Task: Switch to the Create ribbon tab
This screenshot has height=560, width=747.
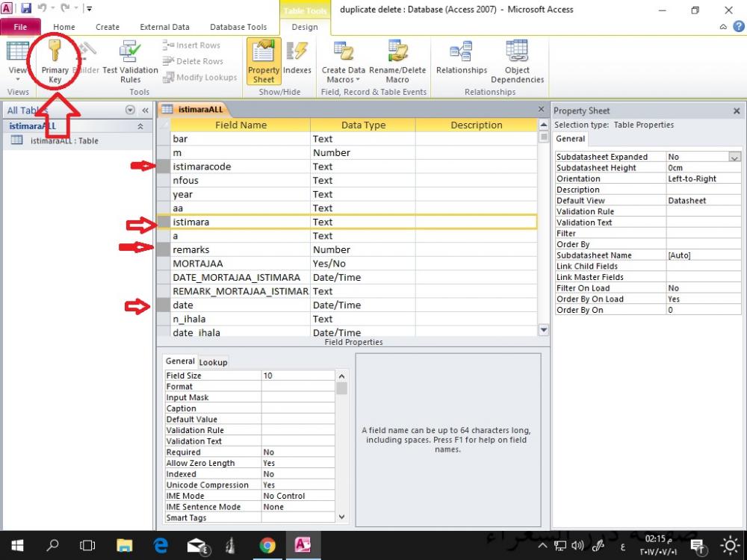Action: click(x=107, y=27)
